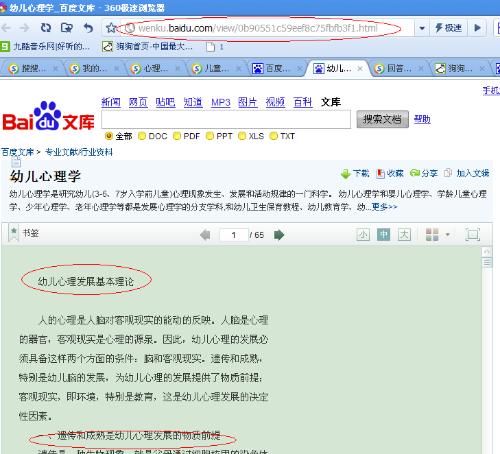Click the 极速 speed mode button
Screen dimensions: 500x454
449,28
